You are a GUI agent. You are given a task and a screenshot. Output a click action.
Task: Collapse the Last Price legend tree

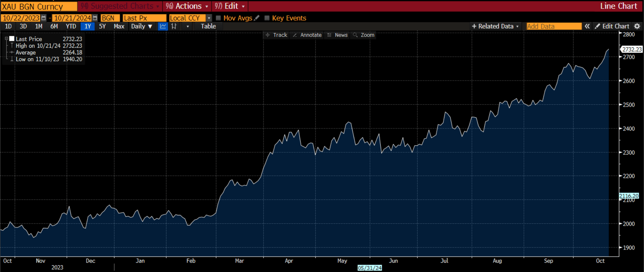pos(6,39)
